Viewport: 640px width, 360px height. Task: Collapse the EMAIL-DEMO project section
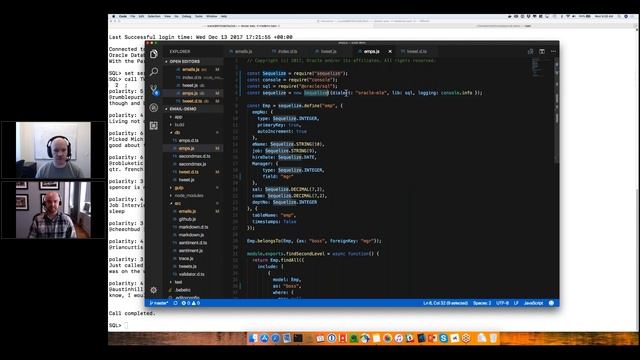point(193,109)
